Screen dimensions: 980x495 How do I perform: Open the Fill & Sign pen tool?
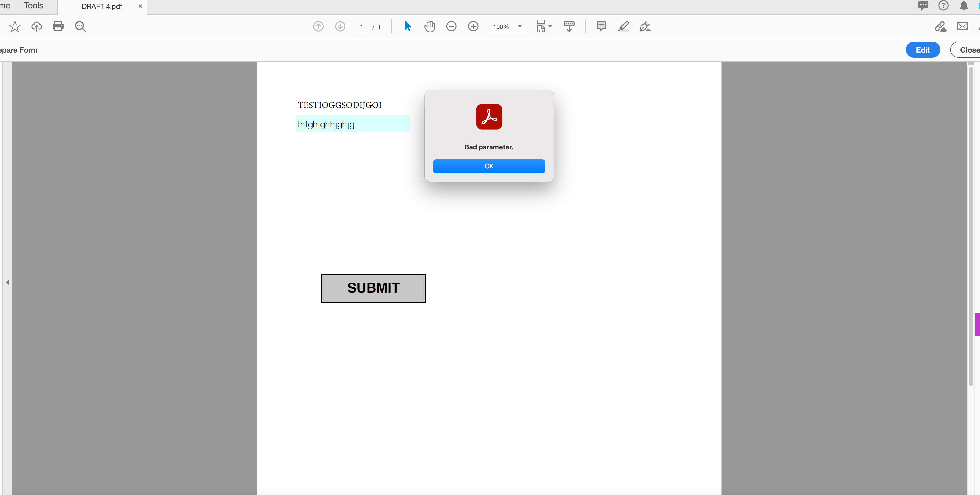[644, 26]
